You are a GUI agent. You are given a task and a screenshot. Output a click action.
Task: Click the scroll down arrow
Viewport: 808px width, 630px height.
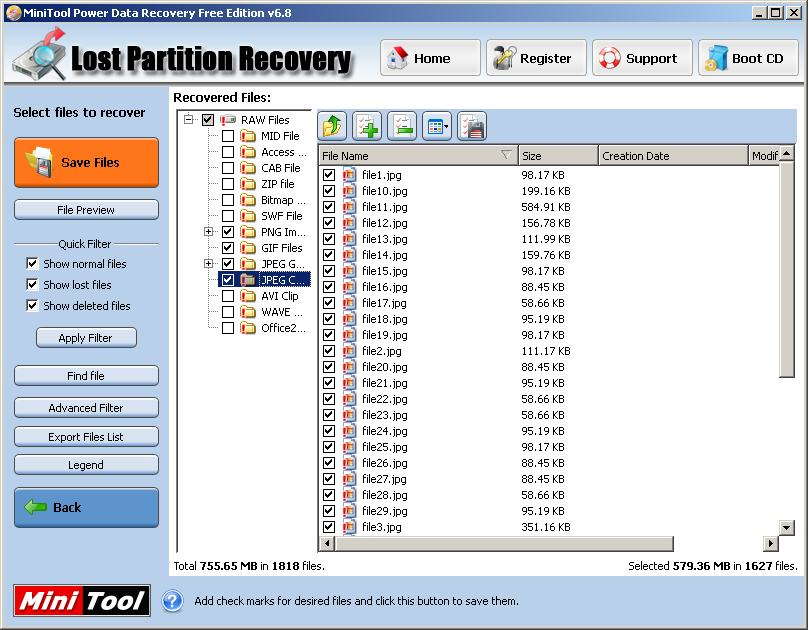coord(786,527)
